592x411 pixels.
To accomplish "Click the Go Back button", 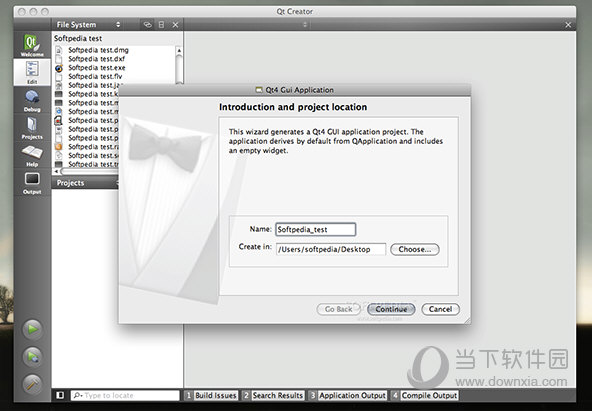I will (338, 309).
